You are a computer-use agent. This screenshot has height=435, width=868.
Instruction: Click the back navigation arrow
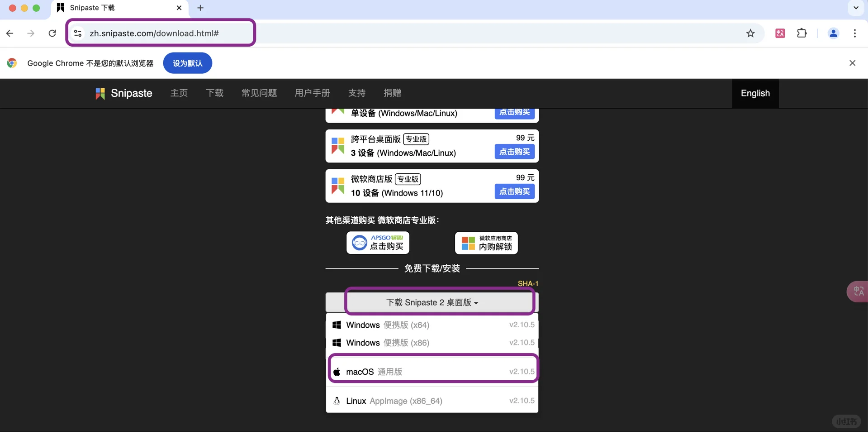[9, 33]
